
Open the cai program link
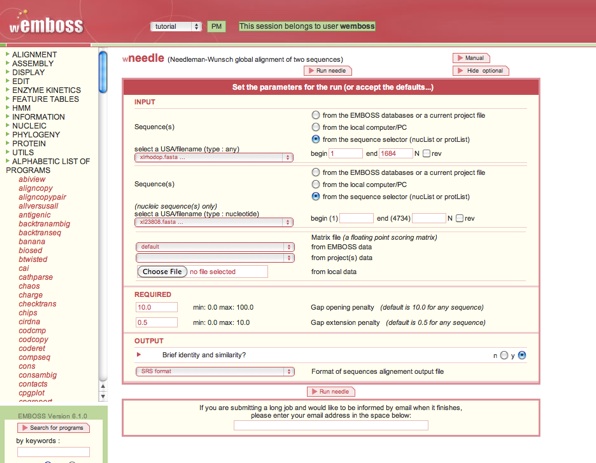(24, 268)
